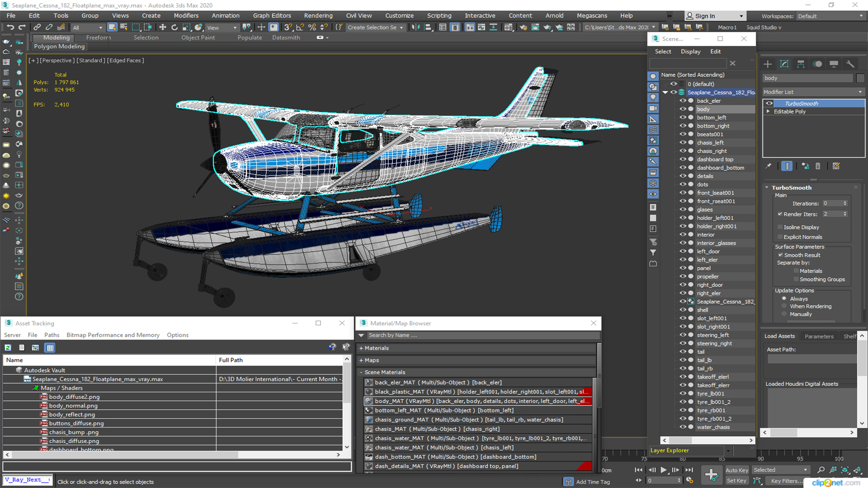868x488 pixels.
Task: Open the Modifiers menu
Action: click(x=186, y=16)
